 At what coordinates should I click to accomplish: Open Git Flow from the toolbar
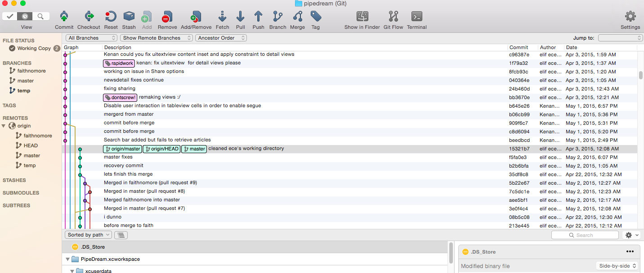[x=393, y=17]
